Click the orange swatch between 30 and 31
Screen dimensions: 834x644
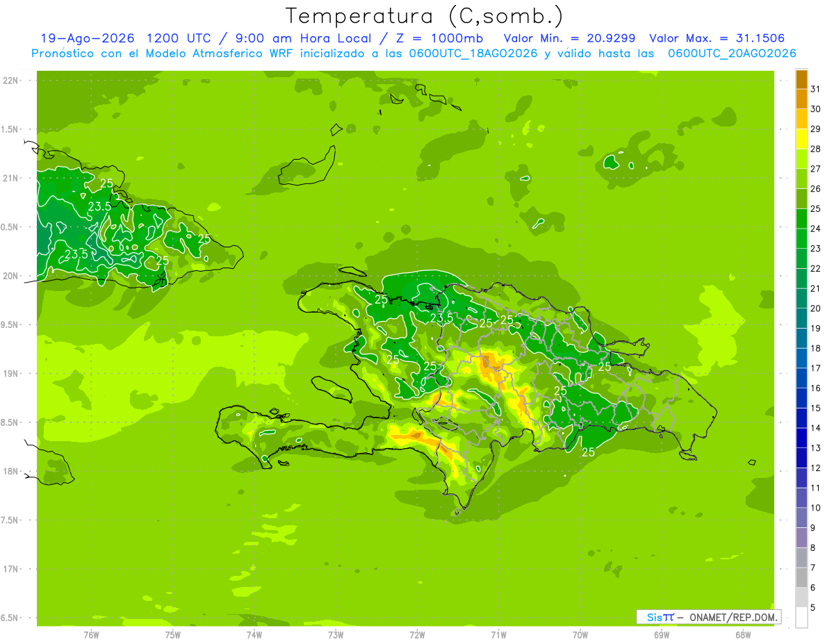click(x=801, y=99)
